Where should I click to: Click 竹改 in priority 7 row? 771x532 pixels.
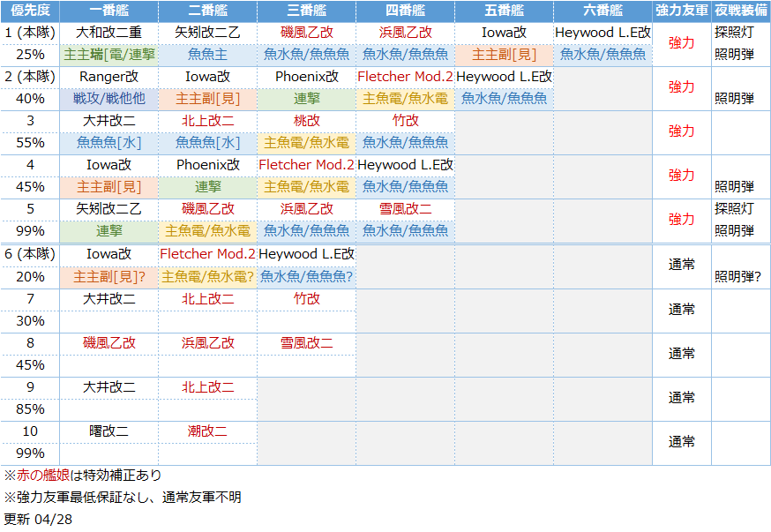click(x=306, y=299)
